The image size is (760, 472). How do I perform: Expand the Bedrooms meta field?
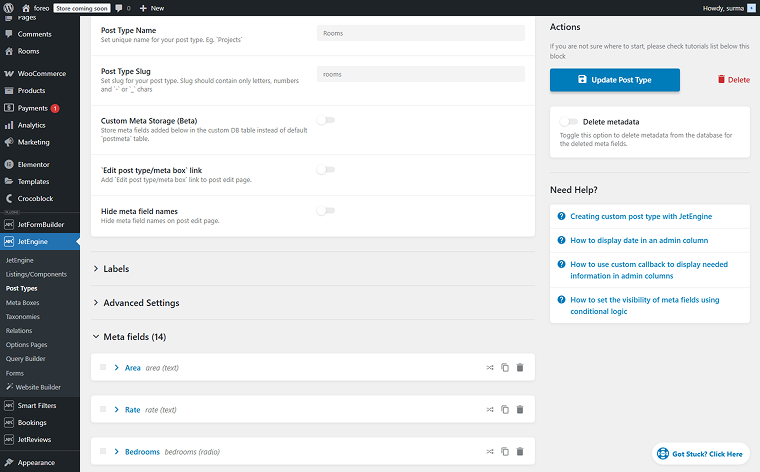(116, 452)
